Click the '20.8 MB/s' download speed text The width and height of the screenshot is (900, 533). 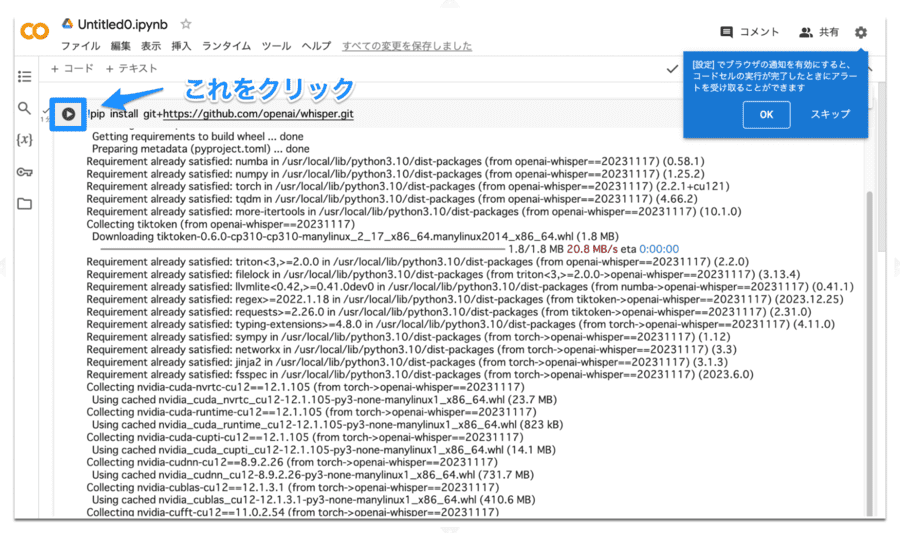(x=592, y=249)
